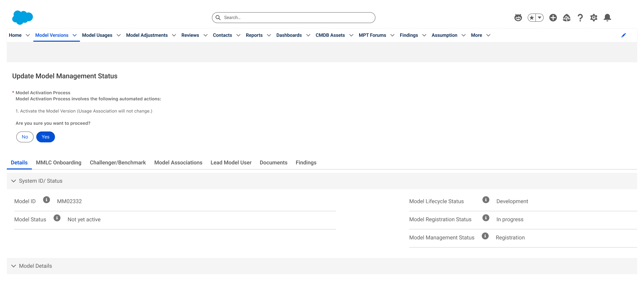644x281 pixels.
Task: Click the favorites star icon
Action: (532, 18)
